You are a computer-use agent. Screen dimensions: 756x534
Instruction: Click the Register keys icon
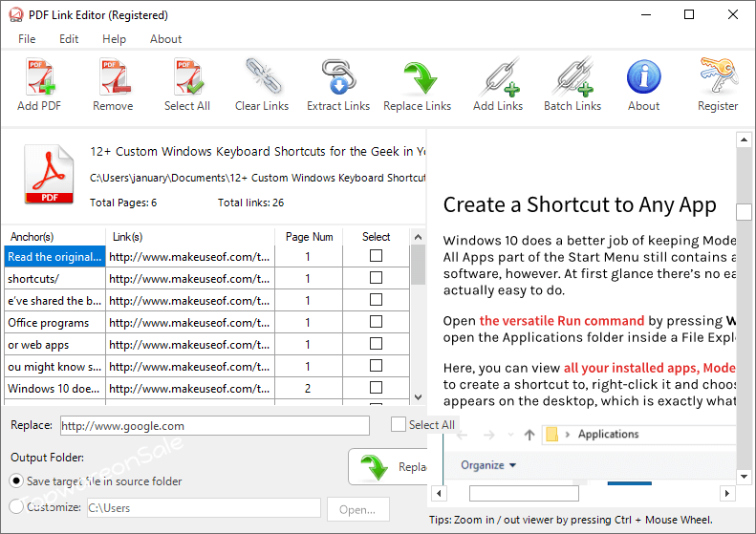pyautogui.click(x=719, y=75)
